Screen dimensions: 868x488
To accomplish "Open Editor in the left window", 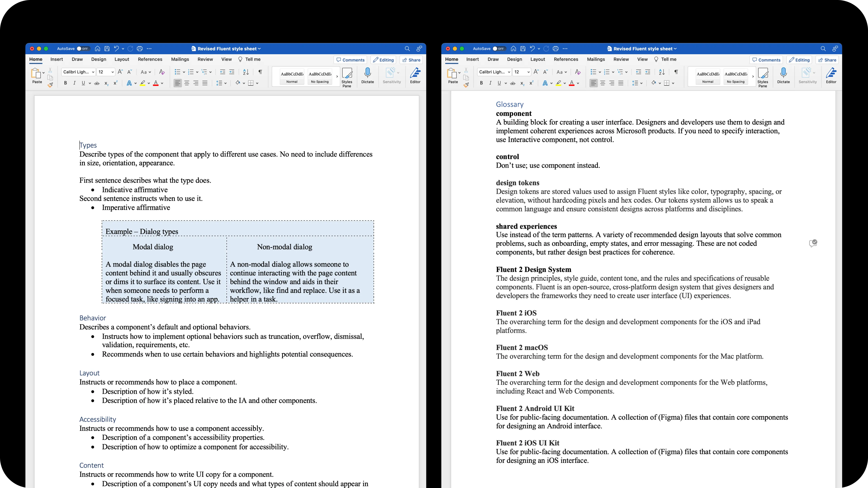I will 415,75.
